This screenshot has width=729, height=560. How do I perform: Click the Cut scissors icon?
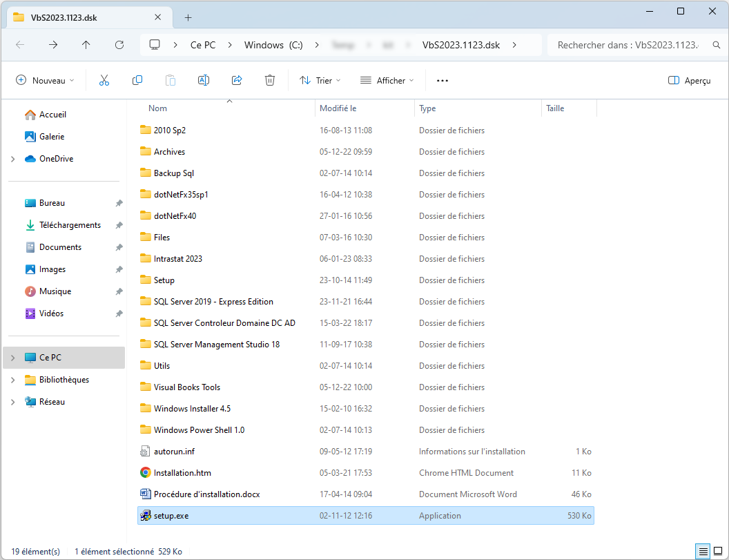point(104,81)
